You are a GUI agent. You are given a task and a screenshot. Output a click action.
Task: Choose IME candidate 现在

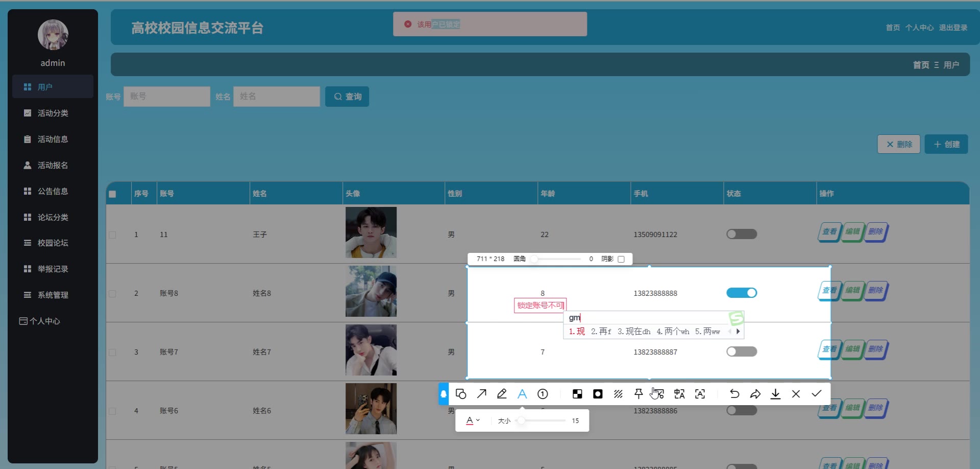634,332
